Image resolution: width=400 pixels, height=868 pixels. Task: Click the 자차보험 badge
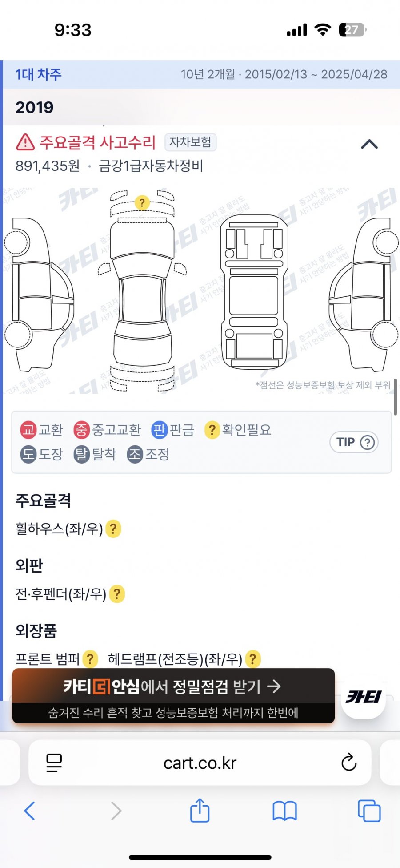(190, 142)
